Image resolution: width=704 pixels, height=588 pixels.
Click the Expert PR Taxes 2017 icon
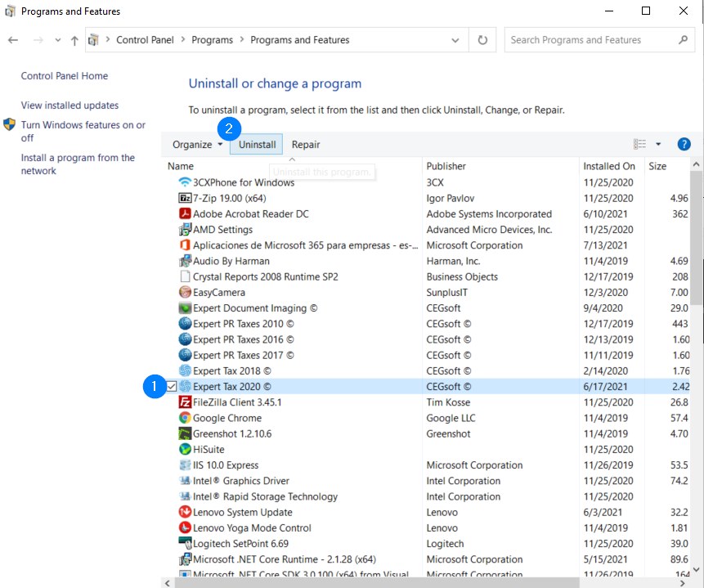(x=185, y=355)
